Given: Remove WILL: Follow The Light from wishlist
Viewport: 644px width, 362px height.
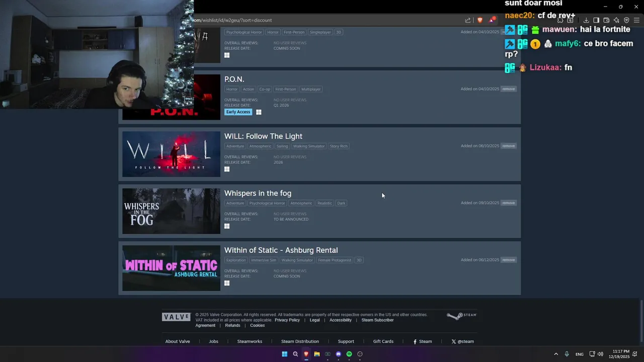Looking at the screenshot, I should click(508, 146).
